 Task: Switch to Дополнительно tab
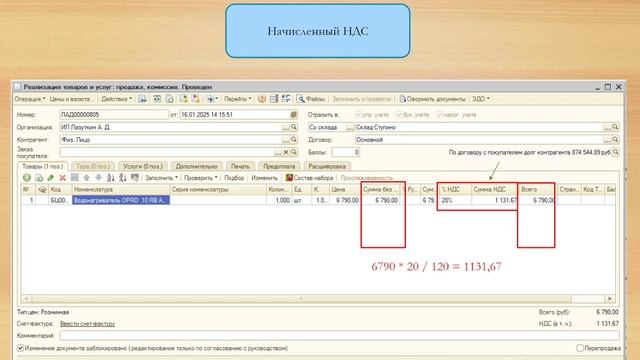point(196,166)
